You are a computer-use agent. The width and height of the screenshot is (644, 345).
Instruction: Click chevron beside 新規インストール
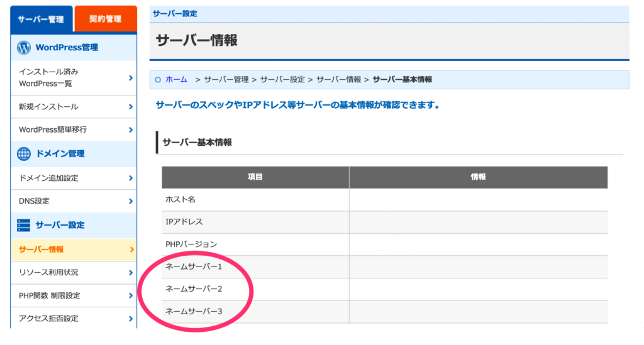tap(131, 107)
